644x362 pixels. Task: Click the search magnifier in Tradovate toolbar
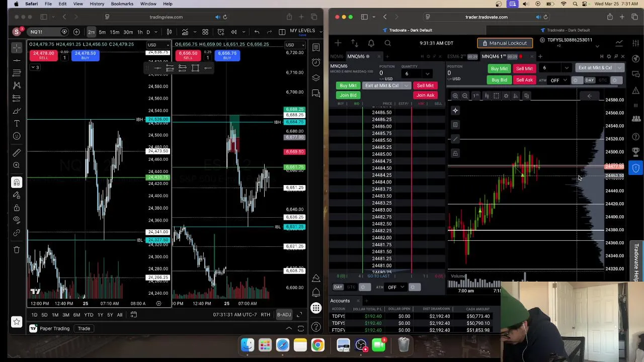(387, 43)
